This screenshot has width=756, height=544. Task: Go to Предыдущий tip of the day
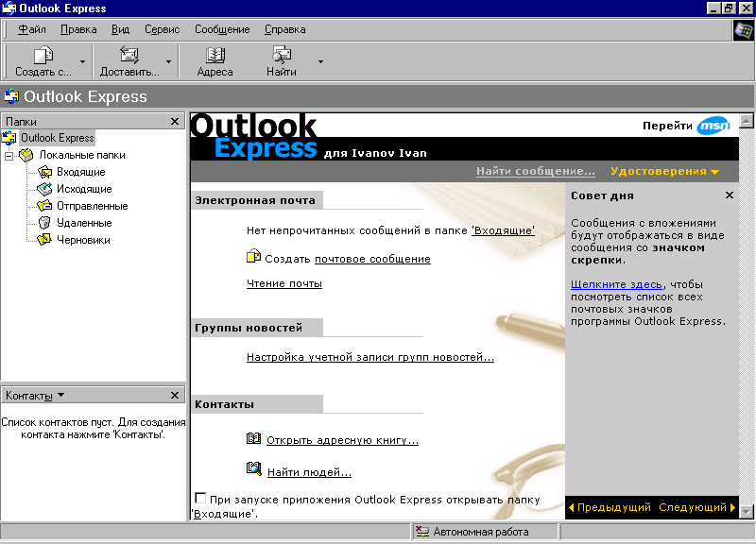(610, 507)
